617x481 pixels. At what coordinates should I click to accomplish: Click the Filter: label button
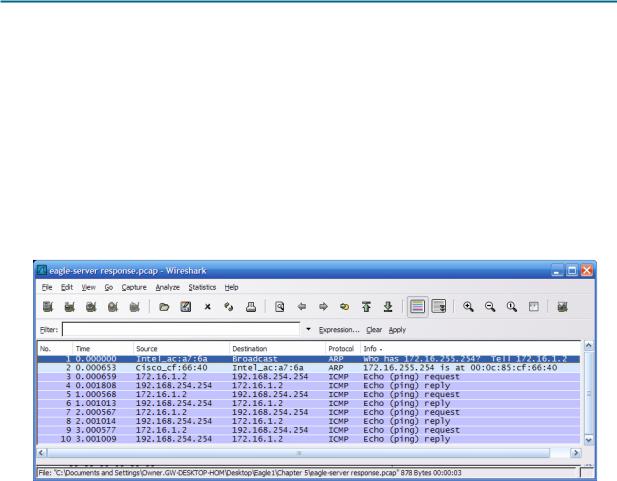49,330
